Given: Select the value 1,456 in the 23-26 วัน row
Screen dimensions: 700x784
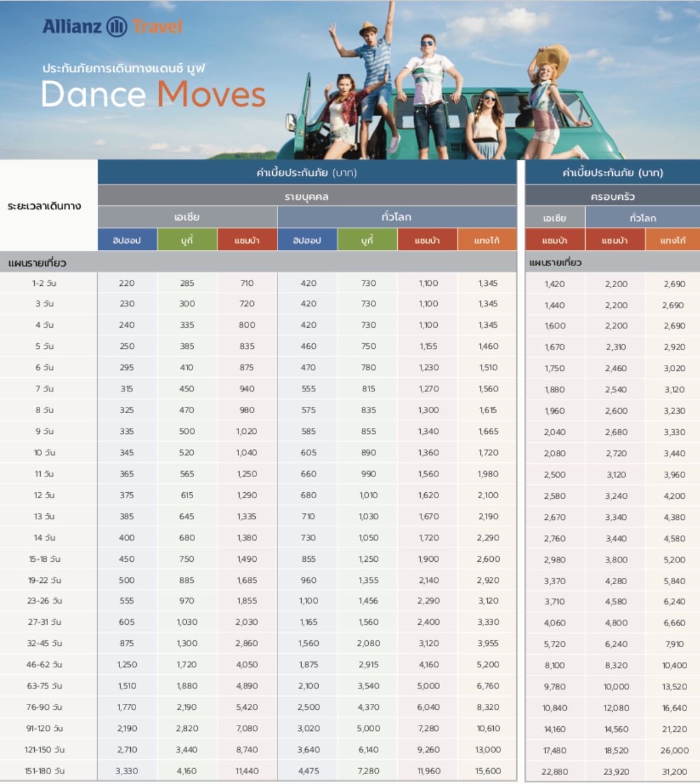Looking at the screenshot, I should point(368,601).
